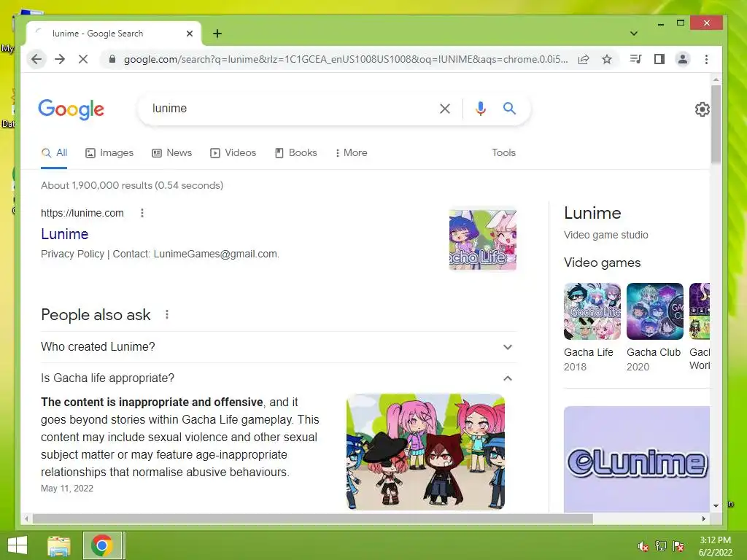
Task: Click the horizontal scrollbar thumb
Action: [312, 518]
